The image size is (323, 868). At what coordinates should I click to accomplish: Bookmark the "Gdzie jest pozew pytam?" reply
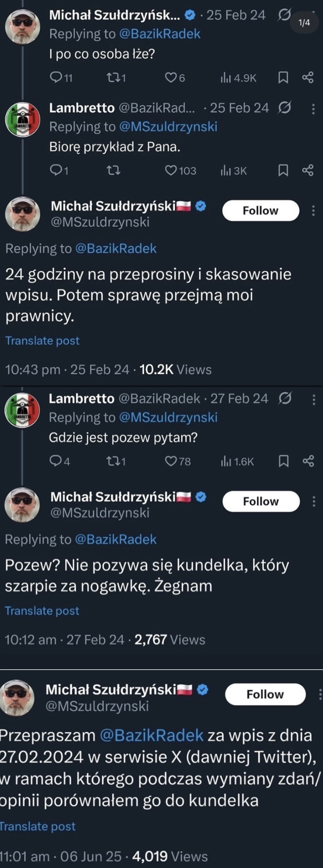283,461
